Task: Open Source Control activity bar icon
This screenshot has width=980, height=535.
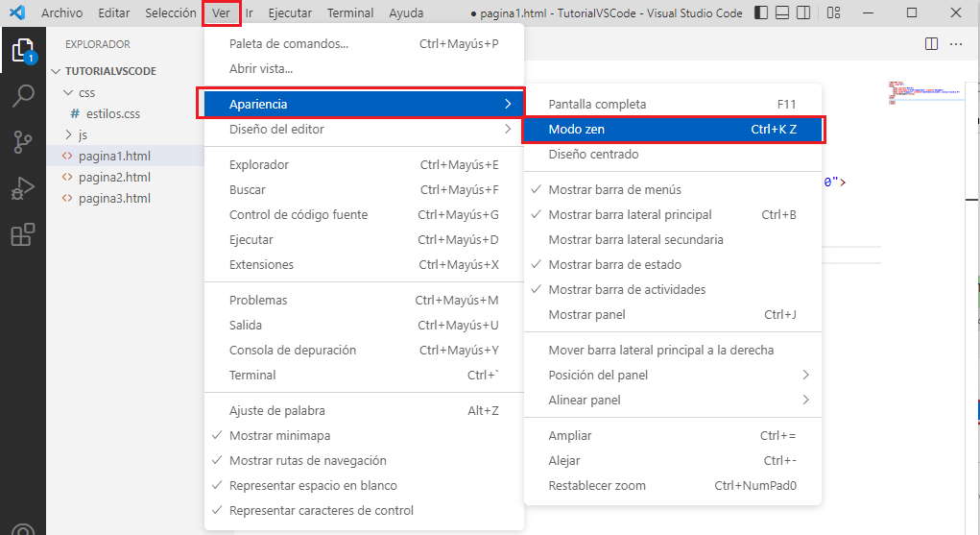Action: 23,142
